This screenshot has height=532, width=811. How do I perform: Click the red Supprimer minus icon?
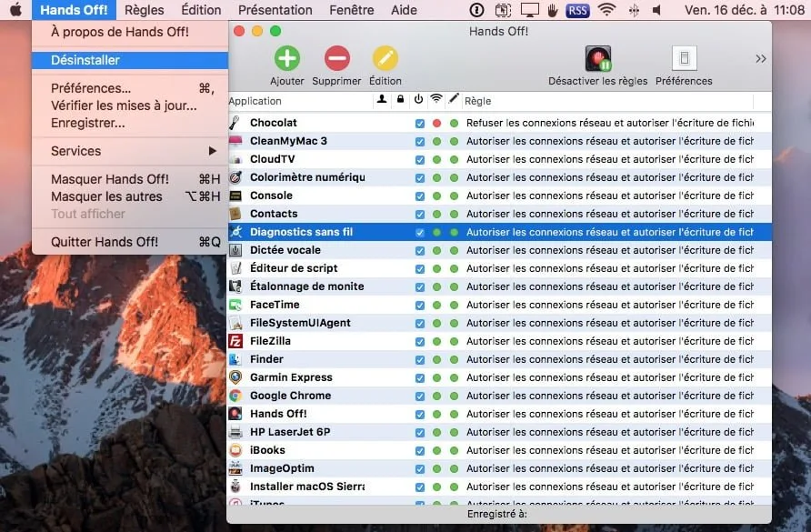[336, 58]
